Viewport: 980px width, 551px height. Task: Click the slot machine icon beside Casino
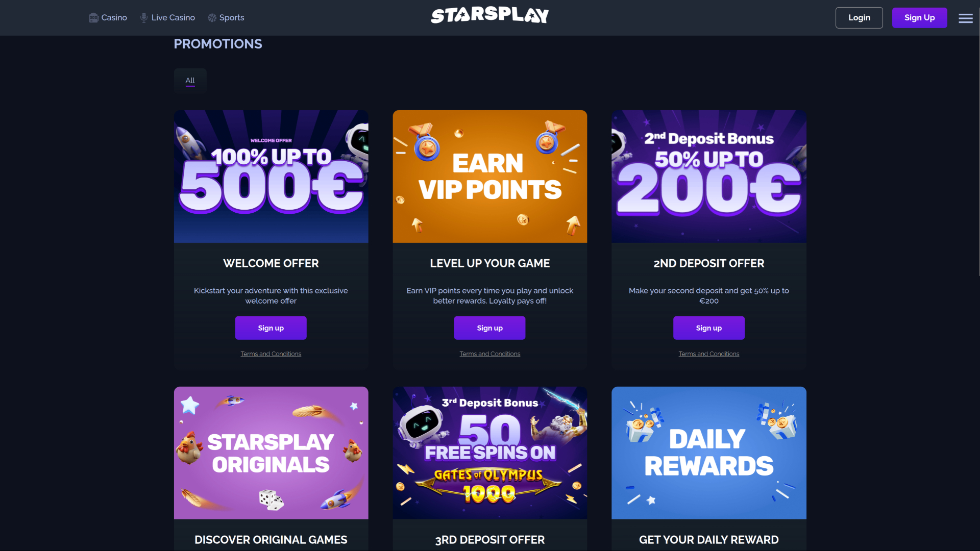[93, 17]
